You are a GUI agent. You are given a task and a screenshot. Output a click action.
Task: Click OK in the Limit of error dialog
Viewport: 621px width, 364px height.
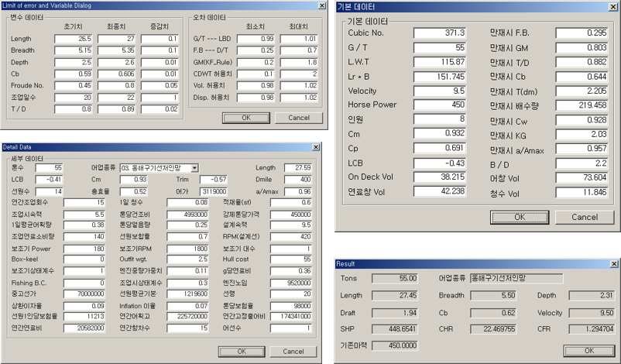[x=246, y=118]
